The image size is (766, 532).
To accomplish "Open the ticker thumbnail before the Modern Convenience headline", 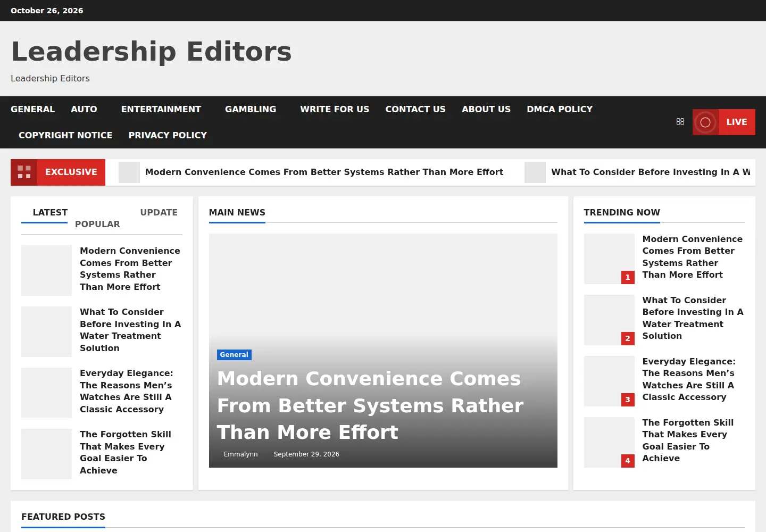I will (129, 172).
